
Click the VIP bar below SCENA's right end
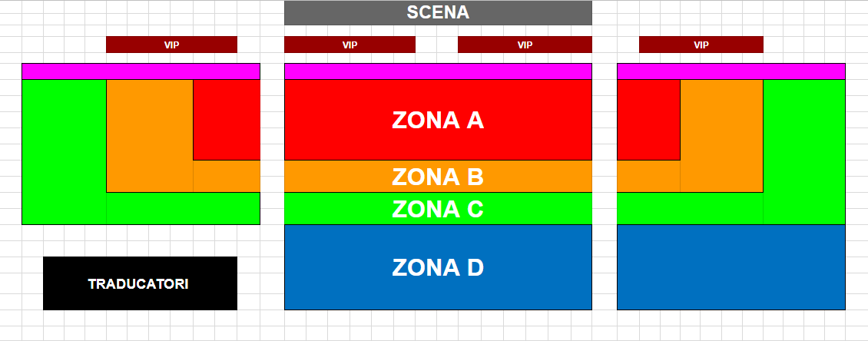525,45
